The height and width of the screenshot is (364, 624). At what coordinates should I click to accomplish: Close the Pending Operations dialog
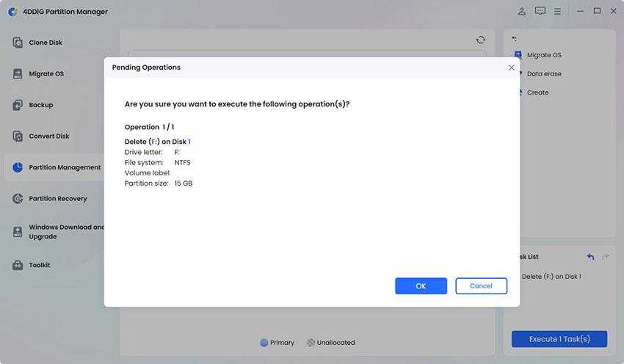(512, 68)
